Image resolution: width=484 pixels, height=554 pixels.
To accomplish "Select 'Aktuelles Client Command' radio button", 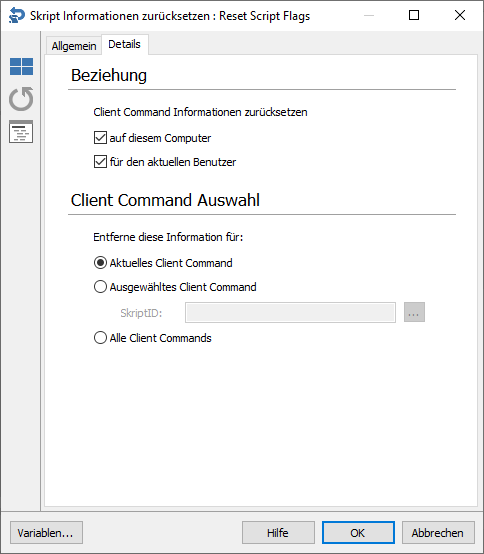I will 100,263.
